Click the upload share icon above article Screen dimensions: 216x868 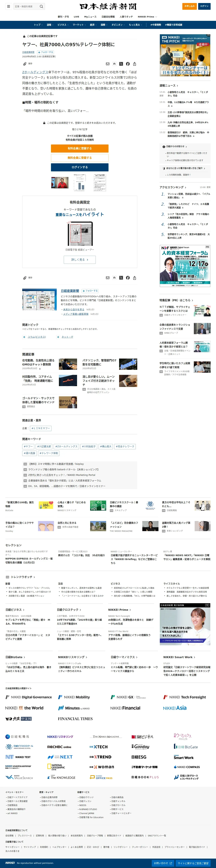135,64
